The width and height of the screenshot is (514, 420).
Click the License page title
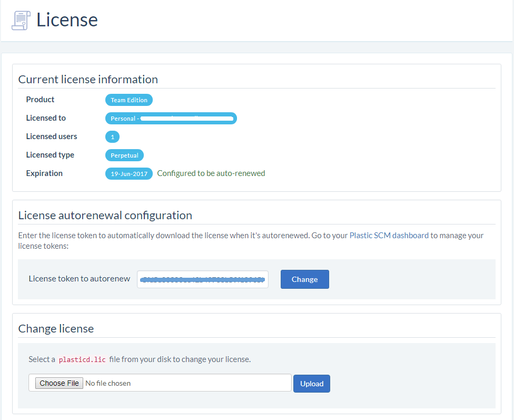(67, 19)
